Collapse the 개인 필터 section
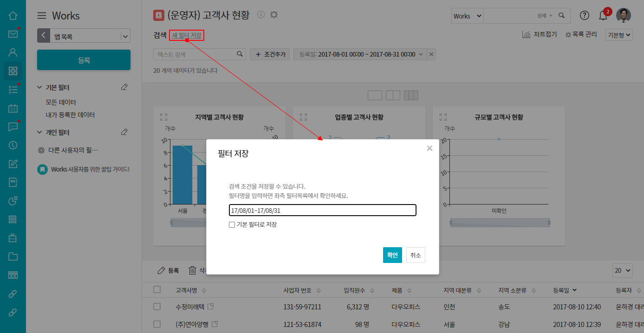 [39, 132]
